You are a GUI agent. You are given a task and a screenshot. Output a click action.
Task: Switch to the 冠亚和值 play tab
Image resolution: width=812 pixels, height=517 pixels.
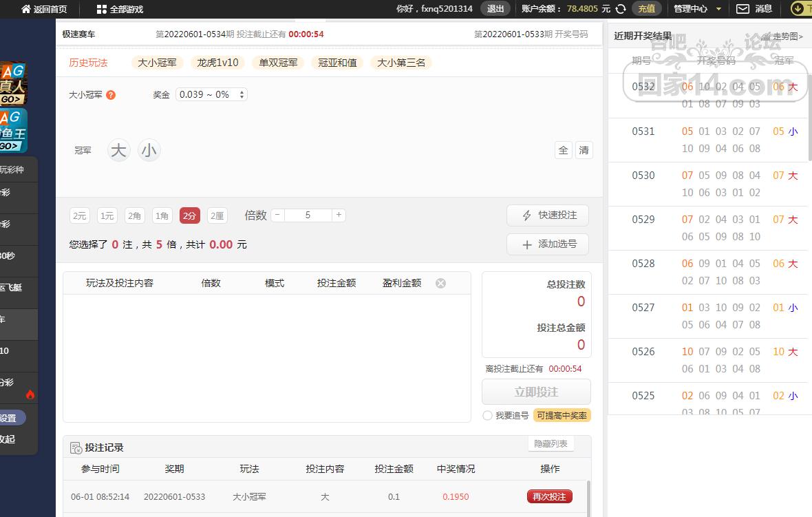click(337, 63)
